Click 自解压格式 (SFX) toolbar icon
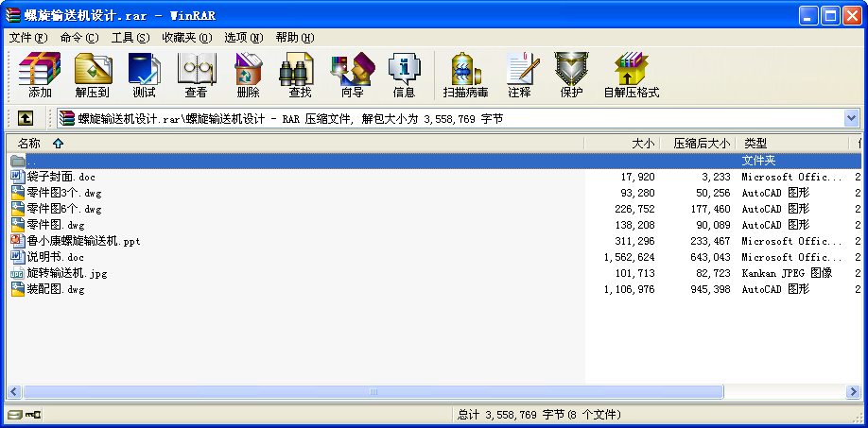The image size is (868, 428). tap(632, 75)
